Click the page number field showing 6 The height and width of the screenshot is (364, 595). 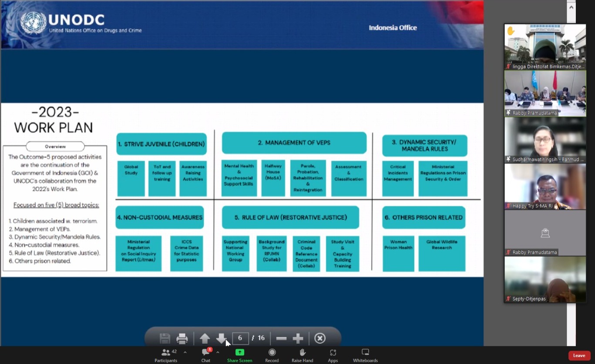(240, 338)
